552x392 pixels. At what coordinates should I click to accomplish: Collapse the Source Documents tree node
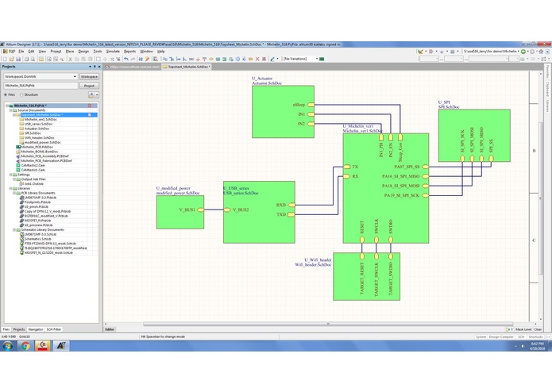pos(10,110)
